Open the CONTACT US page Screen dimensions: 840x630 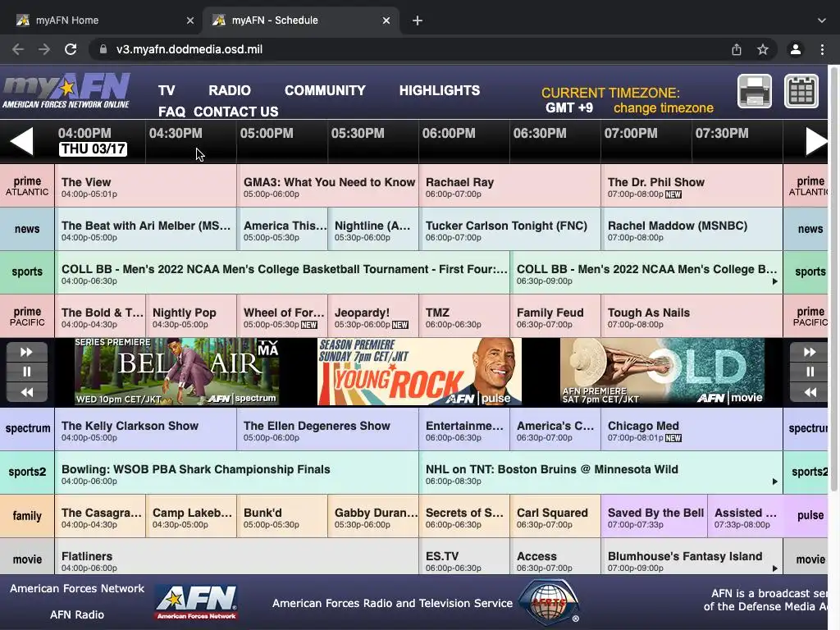click(235, 112)
